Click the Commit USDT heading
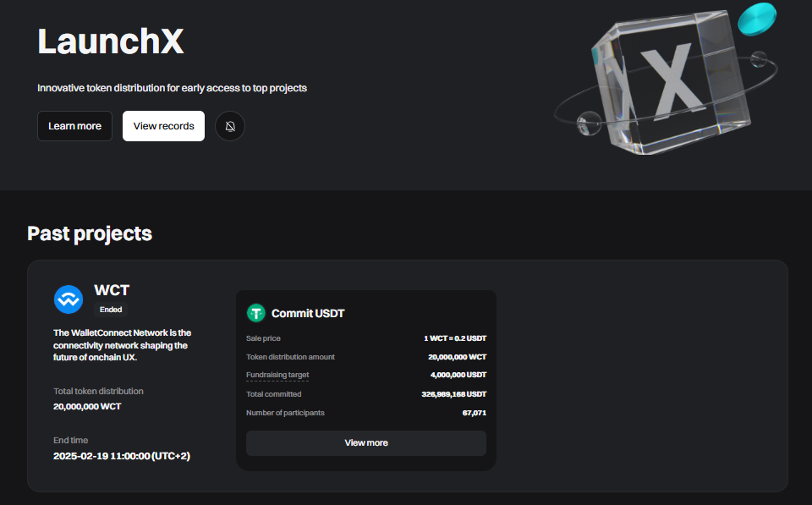The height and width of the screenshot is (505, 812). pos(308,313)
